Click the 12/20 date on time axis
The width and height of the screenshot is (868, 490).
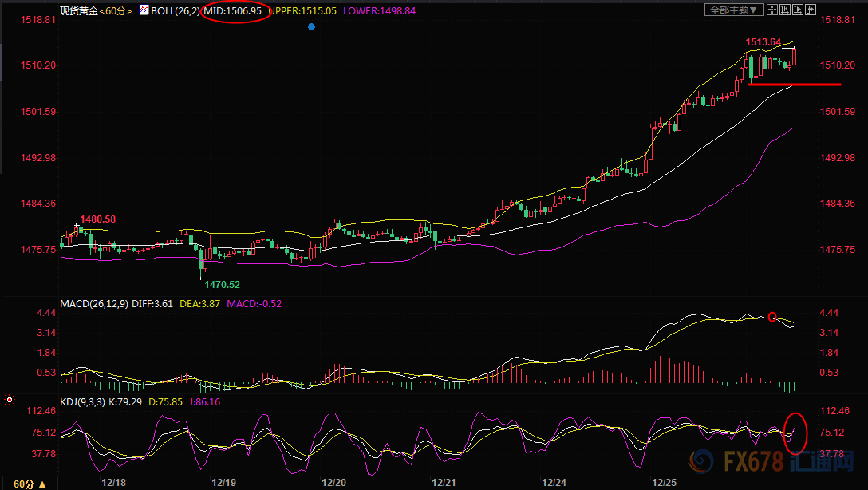click(x=333, y=484)
